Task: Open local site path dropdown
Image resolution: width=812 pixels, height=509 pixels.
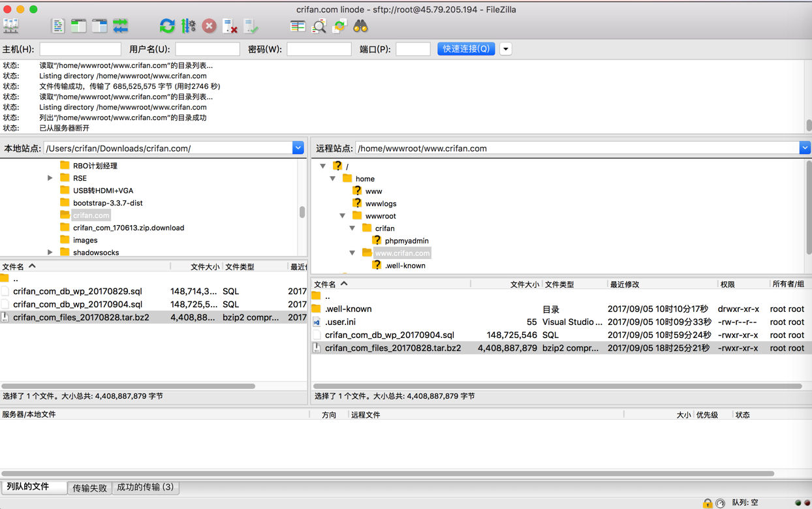Action: pyautogui.click(x=298, y=148)
